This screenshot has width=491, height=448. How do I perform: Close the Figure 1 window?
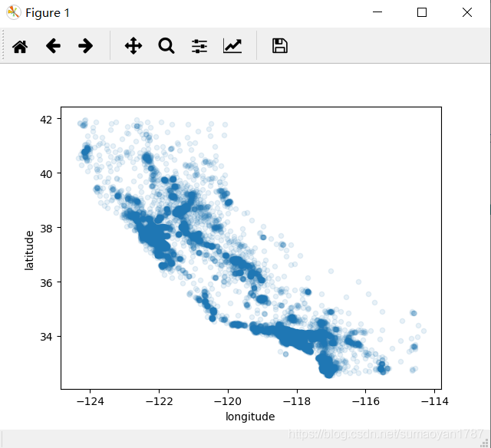(467, 12)
